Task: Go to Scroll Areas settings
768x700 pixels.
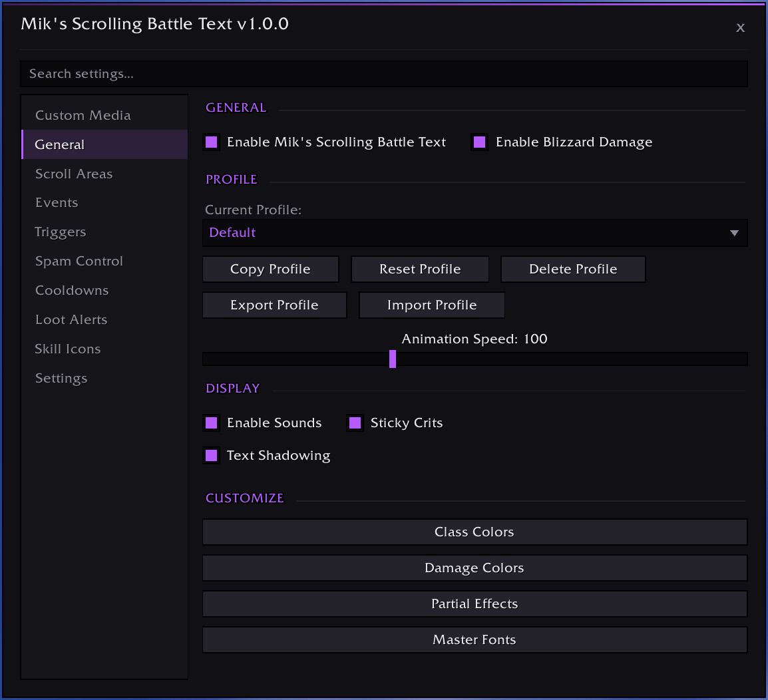Action: pos(104,174)
